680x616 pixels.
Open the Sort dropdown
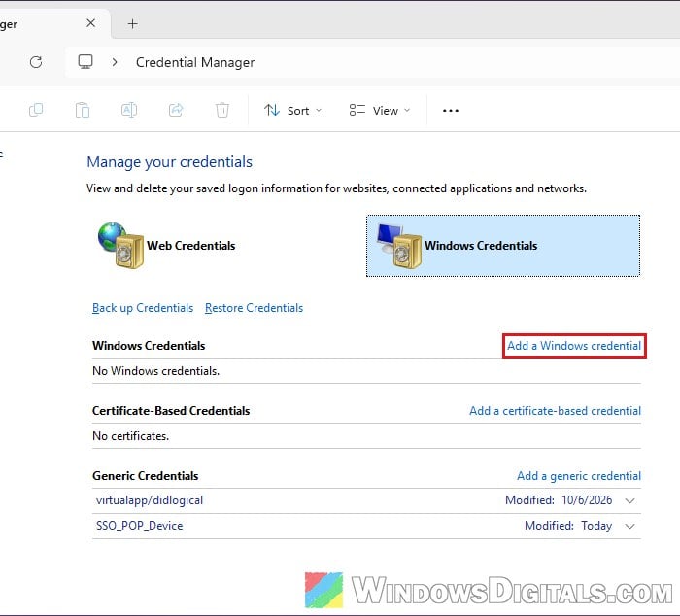click(292, 110)
